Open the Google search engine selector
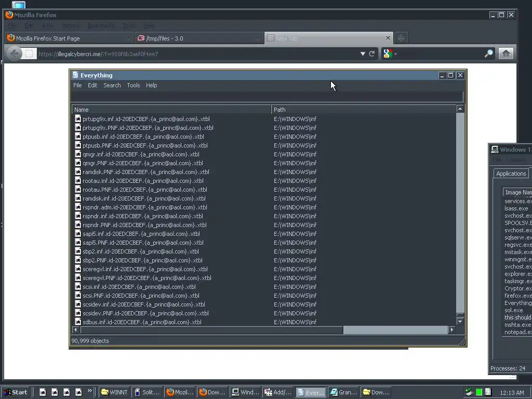 (x=390, y=54)
